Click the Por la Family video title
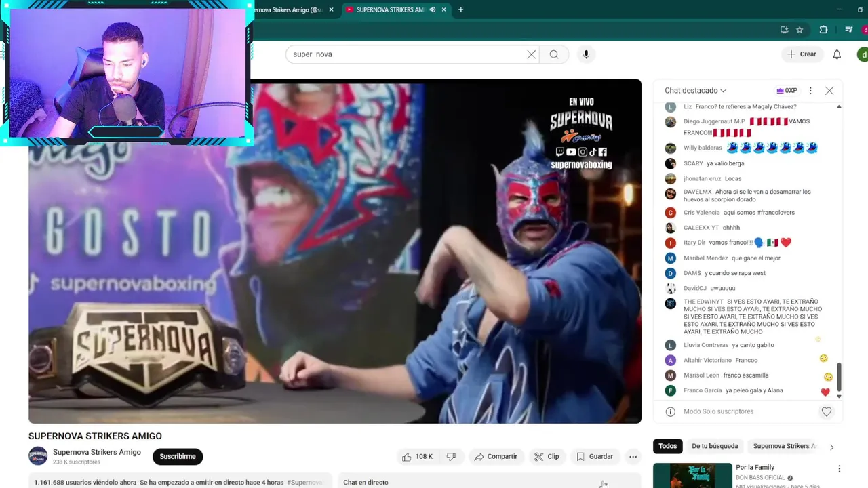Viewport: 868px width, 488px height. pos(755,467)
